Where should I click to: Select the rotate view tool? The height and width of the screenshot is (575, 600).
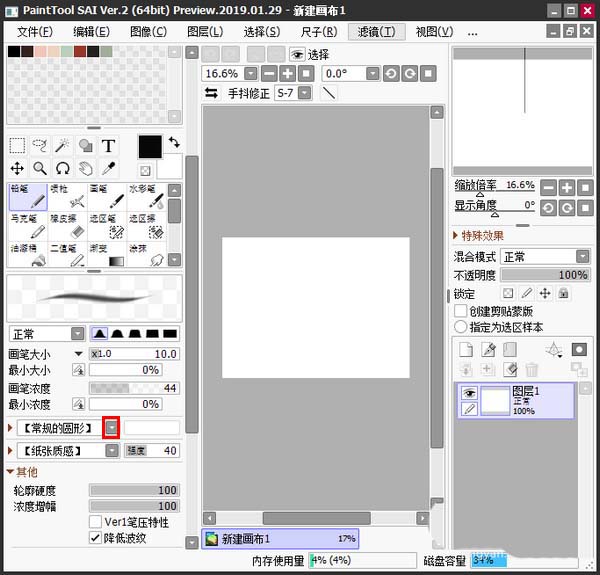[62, 168]
